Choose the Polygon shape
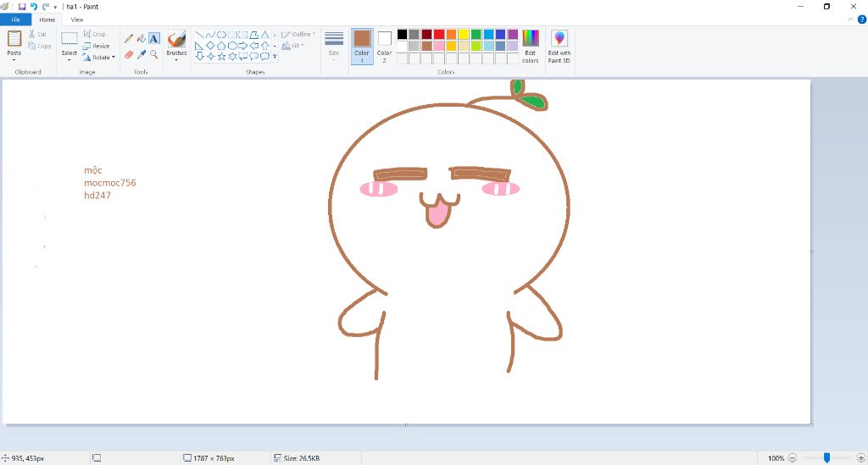 (254, 35)
